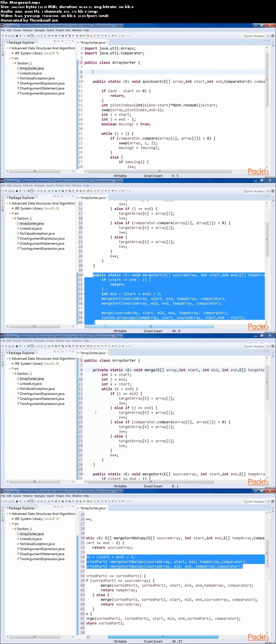
Task: Click Previous Annotation icon in the quicksort frame
Action: coord(109,36)
